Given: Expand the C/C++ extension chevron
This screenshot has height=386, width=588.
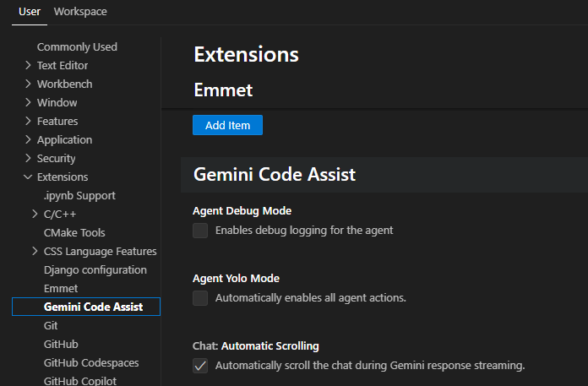Looking at the screenshot, I should (35, 214).
